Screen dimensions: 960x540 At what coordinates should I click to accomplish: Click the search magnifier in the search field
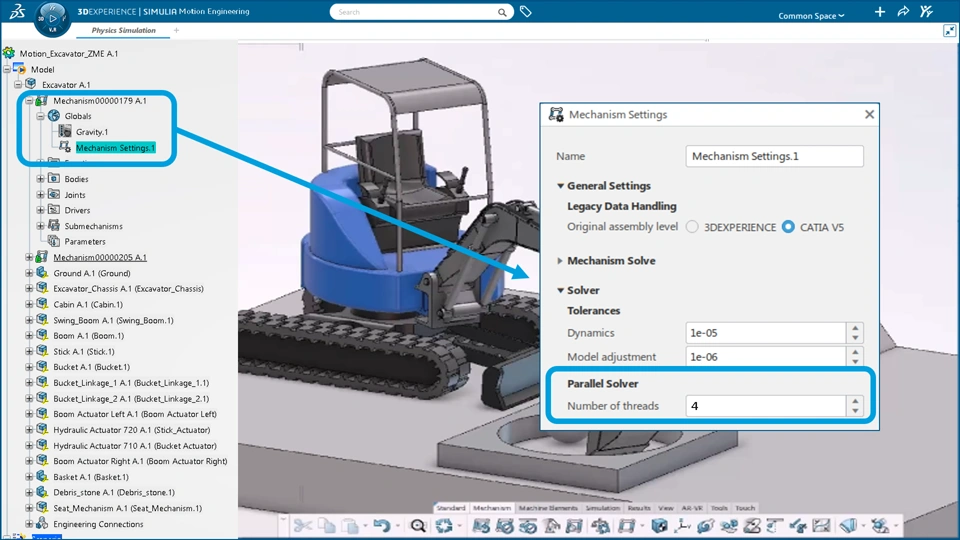[502, 12]
